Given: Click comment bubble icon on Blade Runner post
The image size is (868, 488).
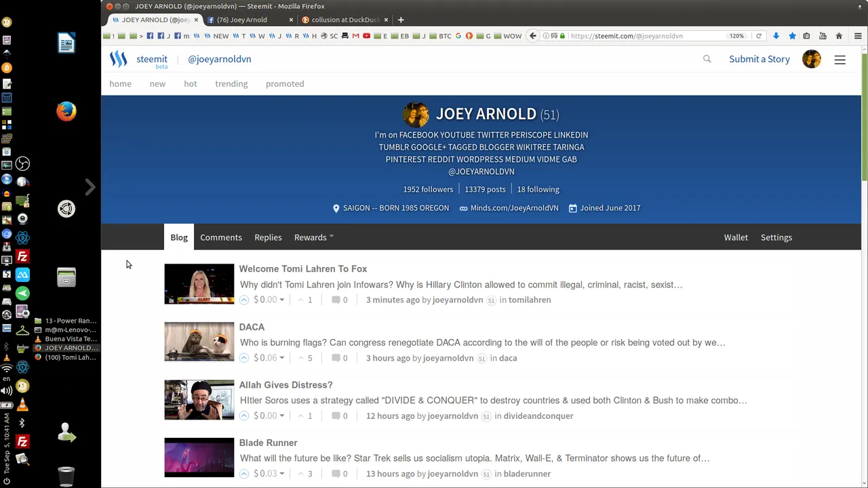Looking at the screenshot, I should point(336,474).
